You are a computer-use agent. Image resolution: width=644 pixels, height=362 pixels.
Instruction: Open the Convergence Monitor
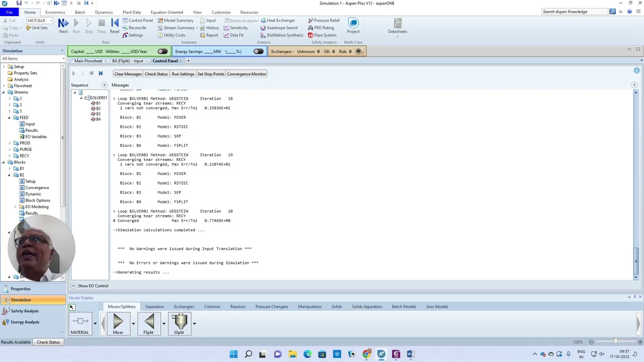[246, 74]
